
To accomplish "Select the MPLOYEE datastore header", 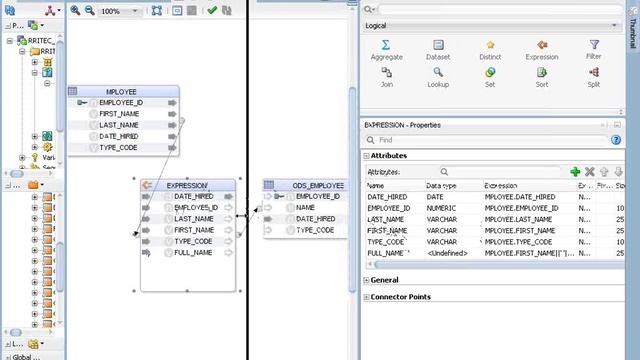I will (121, 92).
